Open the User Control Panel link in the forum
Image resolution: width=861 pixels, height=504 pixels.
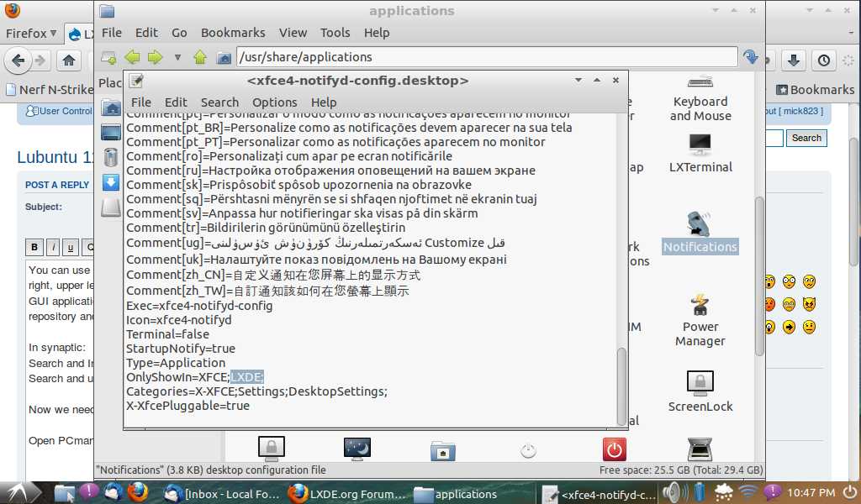tap(60, 112)
